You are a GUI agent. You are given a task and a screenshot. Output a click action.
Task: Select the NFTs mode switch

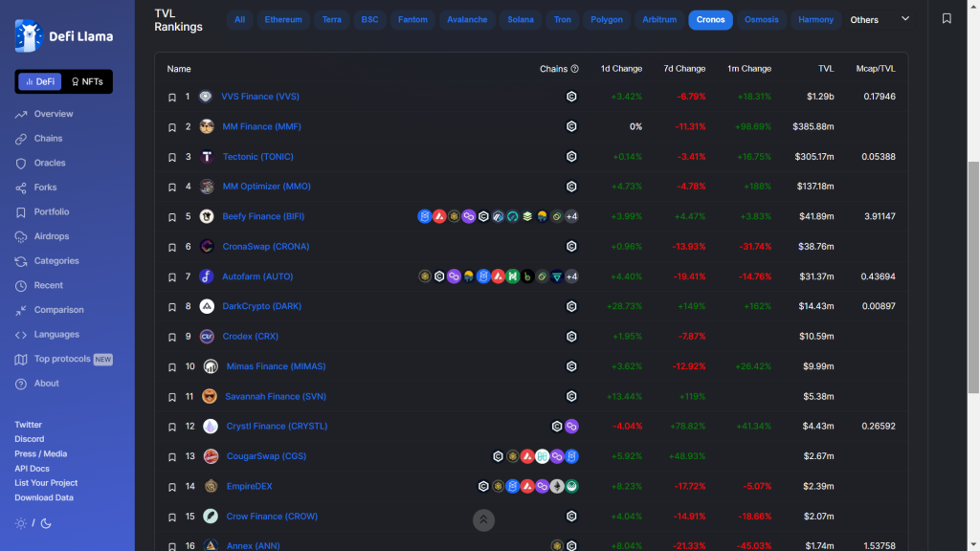click(x=87, y=81)
